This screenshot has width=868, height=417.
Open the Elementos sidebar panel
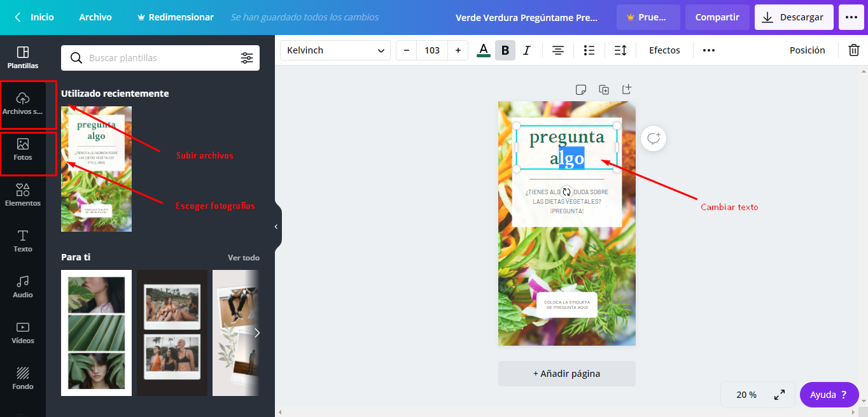pos(23,195)
